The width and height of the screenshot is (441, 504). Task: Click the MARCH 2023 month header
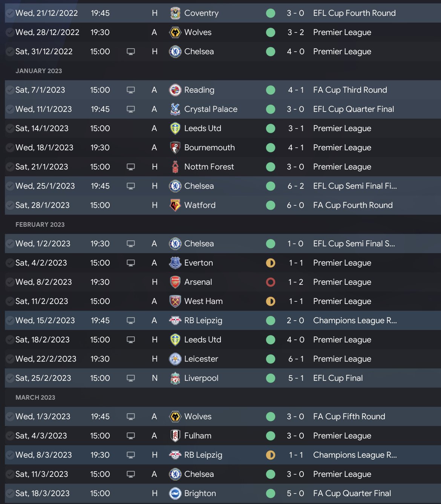click(x=35, y=397)
